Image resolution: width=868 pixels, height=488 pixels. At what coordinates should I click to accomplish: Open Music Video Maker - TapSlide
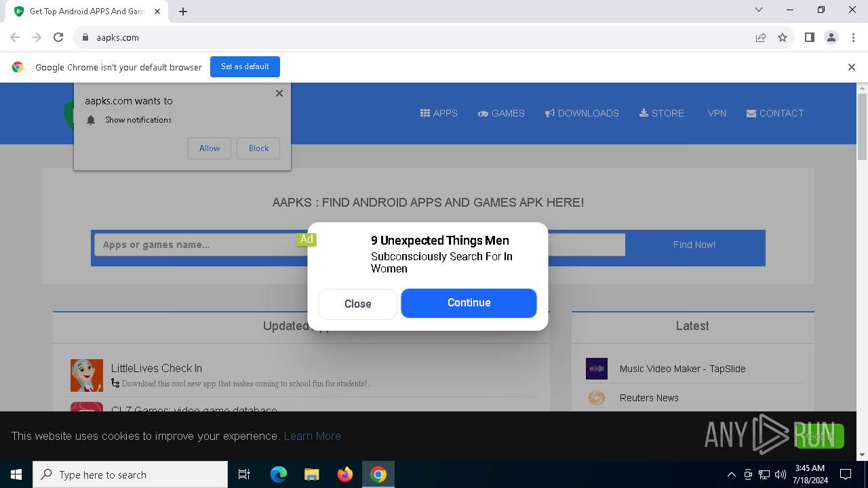tap(682, 369)
